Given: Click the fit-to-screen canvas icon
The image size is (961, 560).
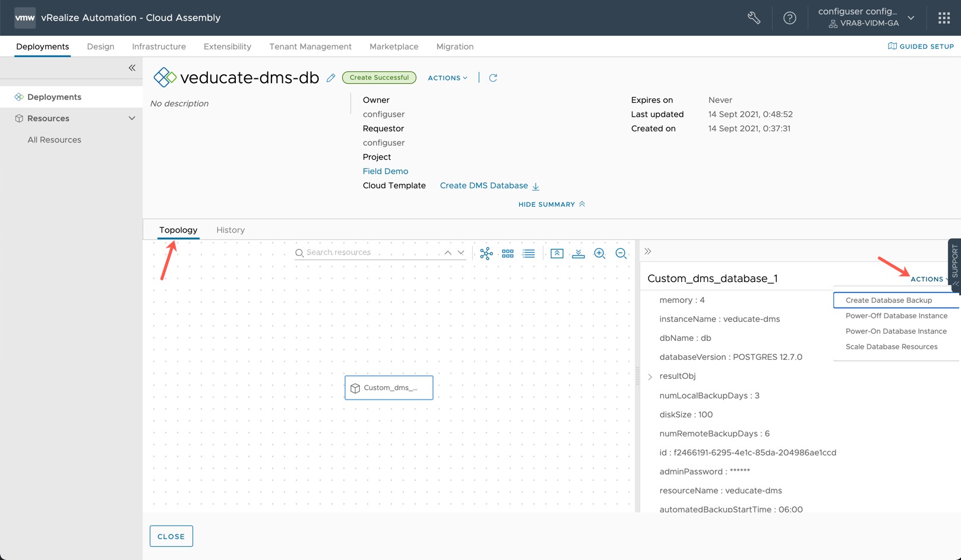Looking at the screenshot, I should [x=557, y=254].
